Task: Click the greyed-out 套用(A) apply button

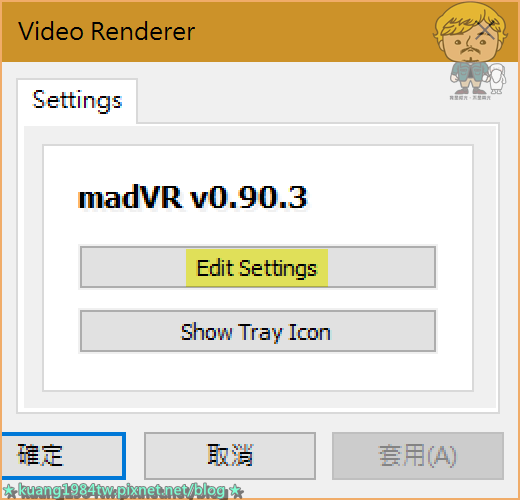Action: pos(418,456)
